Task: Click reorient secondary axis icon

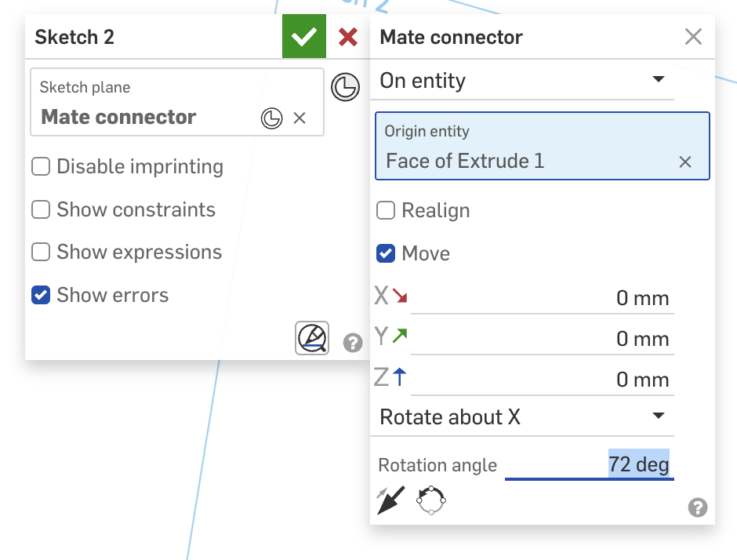Action: click(431, 500)
